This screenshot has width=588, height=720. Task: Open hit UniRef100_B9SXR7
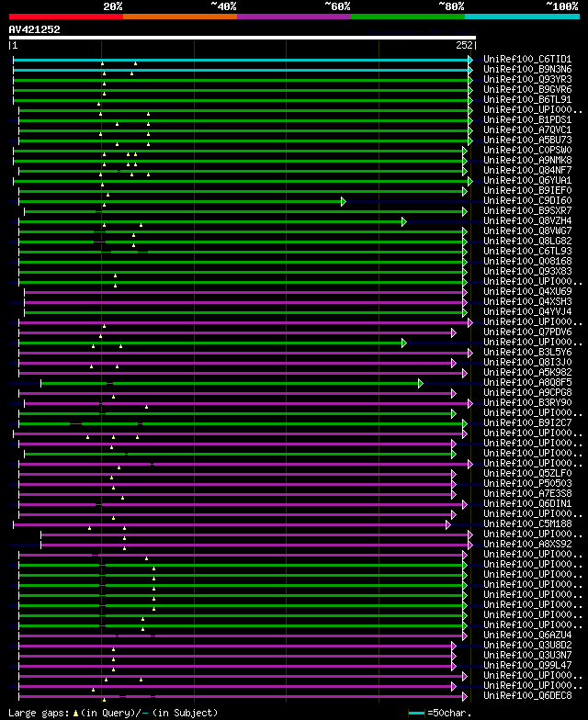point(527,211)
